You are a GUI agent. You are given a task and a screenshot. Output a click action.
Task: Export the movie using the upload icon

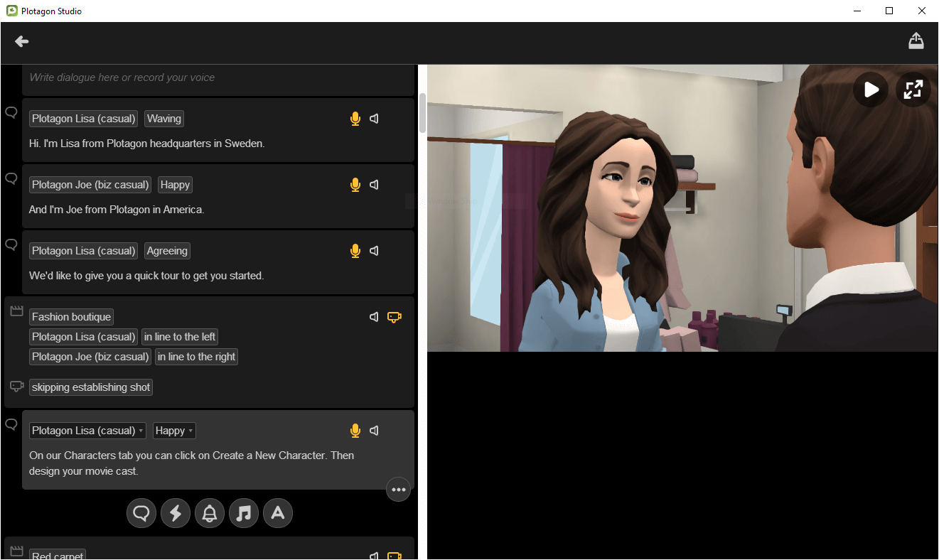tap(916, 41)
